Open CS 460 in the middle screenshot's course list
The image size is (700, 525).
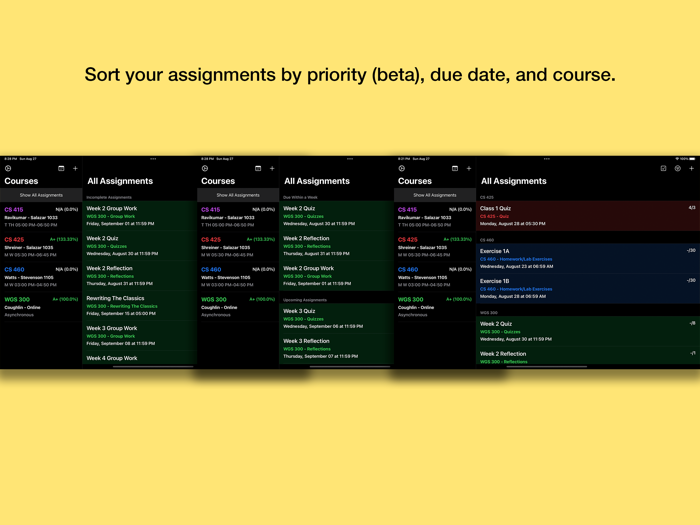click(238, 277)
